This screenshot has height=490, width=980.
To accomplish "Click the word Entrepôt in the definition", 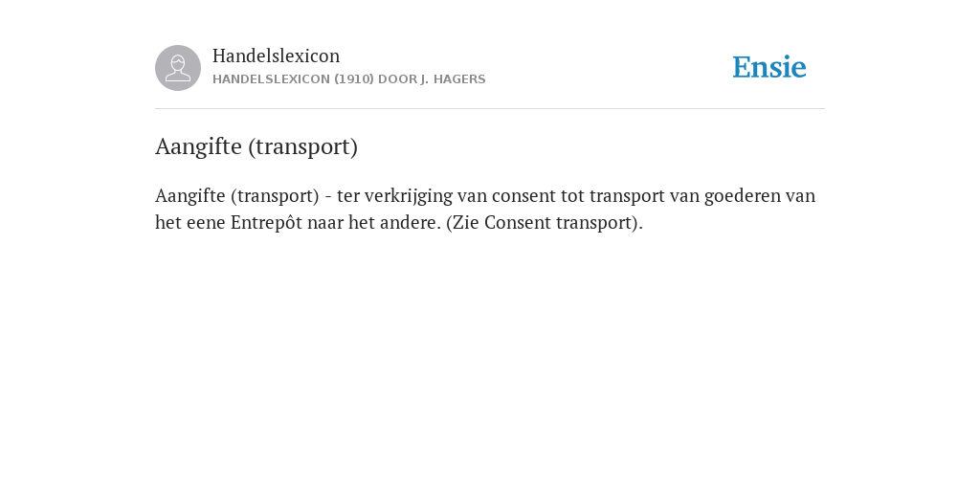I will (x=266, y=222).
